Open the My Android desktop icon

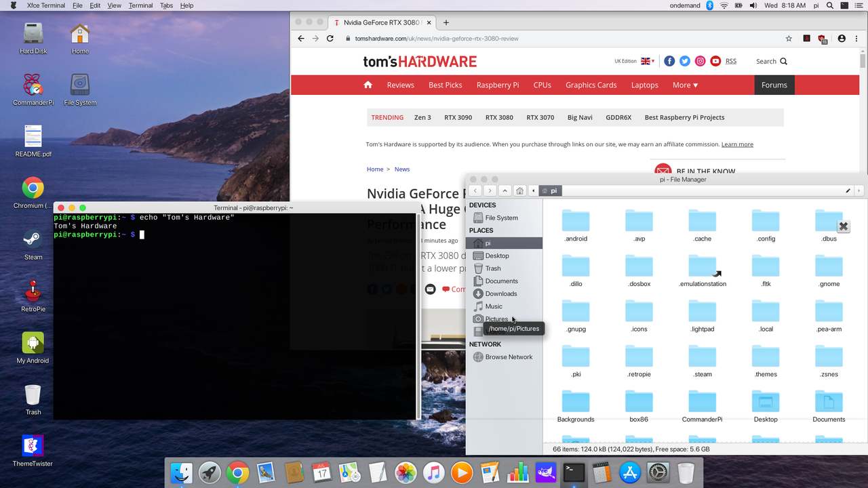[33, 348]
